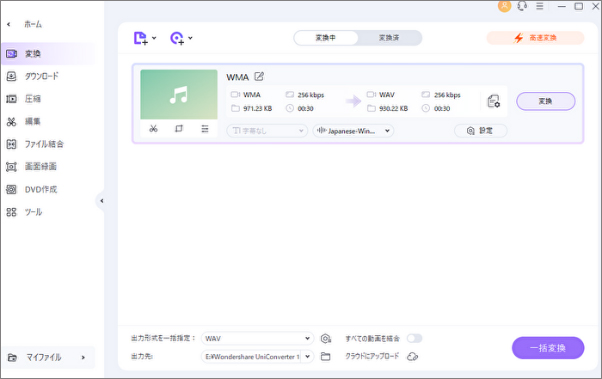Click the effects list icon under thumbnail
The width and height of the screenshot is (602, 379).
[205, 129]
